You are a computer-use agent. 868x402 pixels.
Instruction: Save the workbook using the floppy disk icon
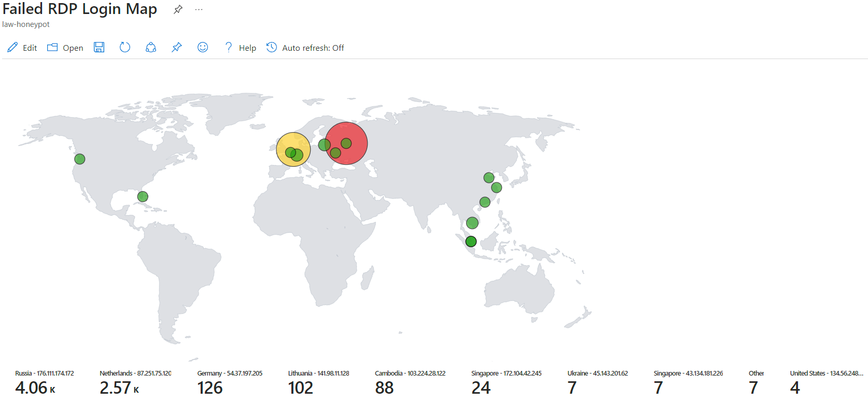coord(99,48)
